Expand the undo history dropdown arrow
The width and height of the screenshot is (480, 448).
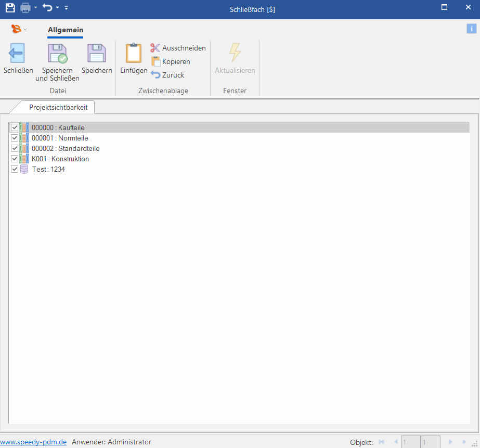click(x=57, y=8)
